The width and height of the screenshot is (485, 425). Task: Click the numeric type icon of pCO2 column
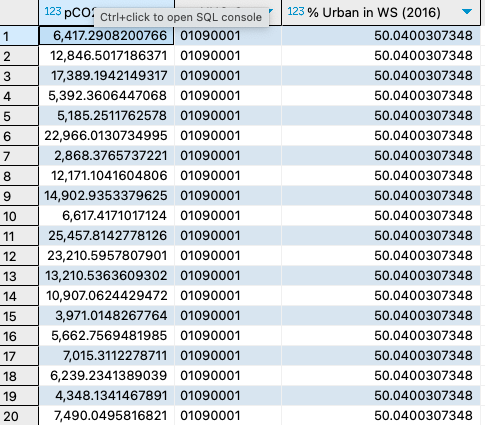pos(53,12)
